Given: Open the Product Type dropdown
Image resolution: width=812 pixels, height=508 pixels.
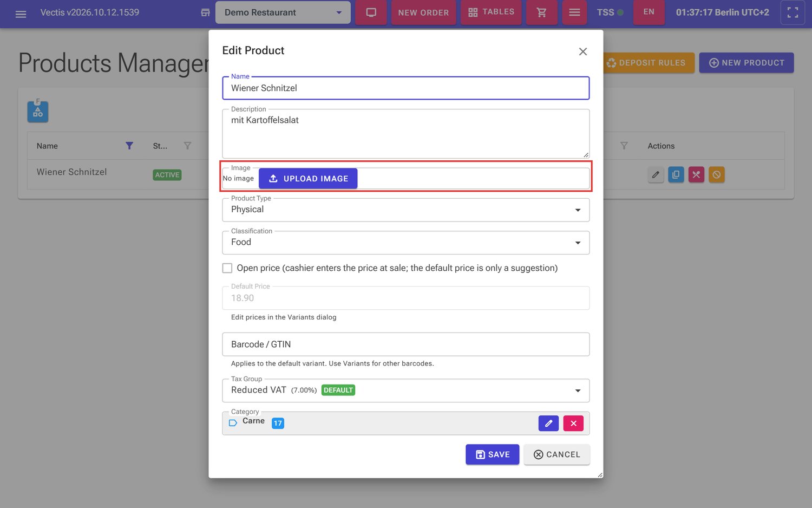Looking at the screenshot, I should [x=406, y=210].
